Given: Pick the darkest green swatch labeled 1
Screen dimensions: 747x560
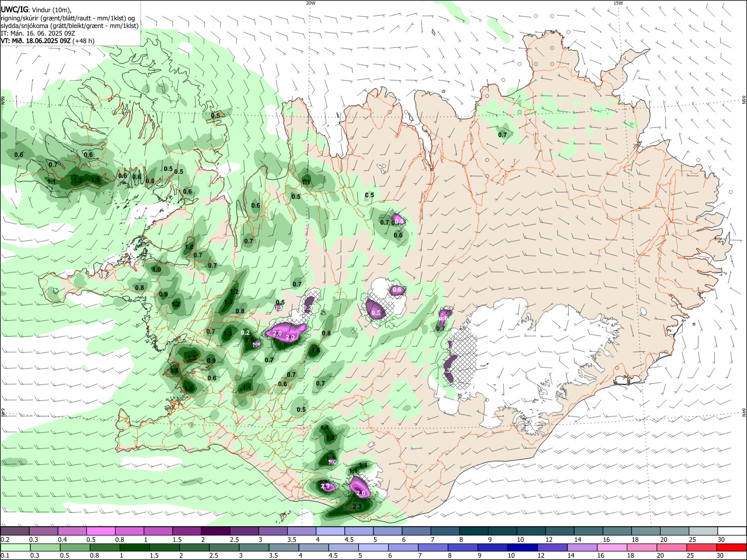Looking at the screenshot, I should 134,547.
